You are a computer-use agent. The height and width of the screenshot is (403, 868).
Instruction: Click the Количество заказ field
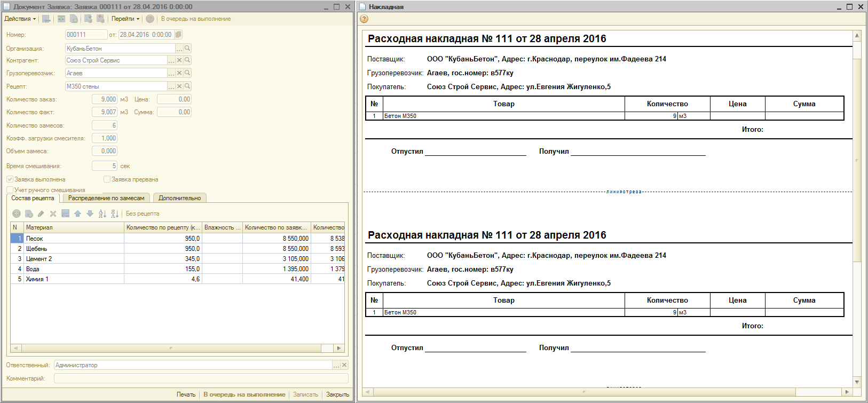point(105,99)
